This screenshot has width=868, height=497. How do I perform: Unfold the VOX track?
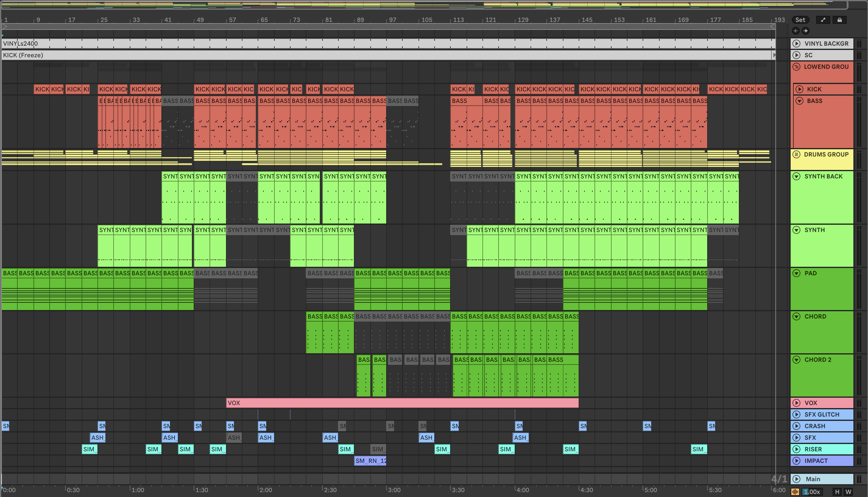pyautogui.click(x=796, y=403)
